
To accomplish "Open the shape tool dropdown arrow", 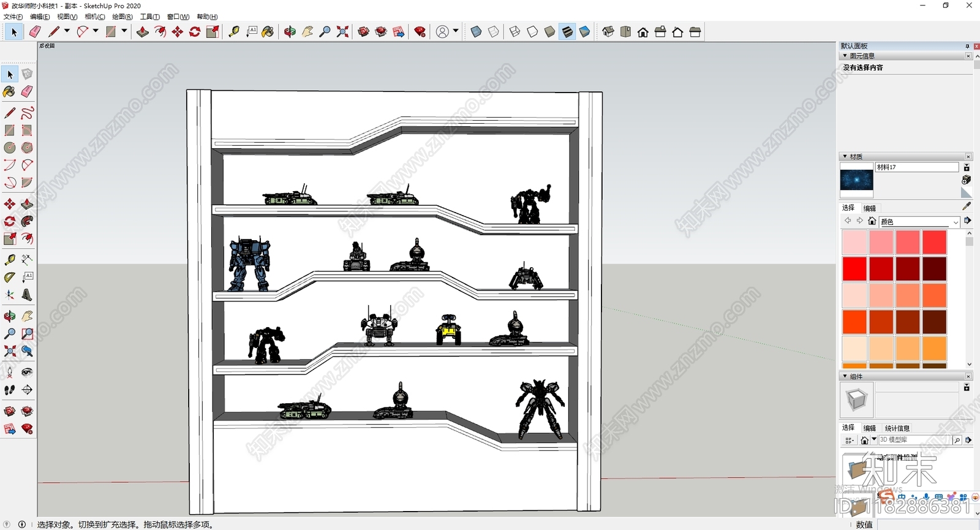I will coord(124,31).
